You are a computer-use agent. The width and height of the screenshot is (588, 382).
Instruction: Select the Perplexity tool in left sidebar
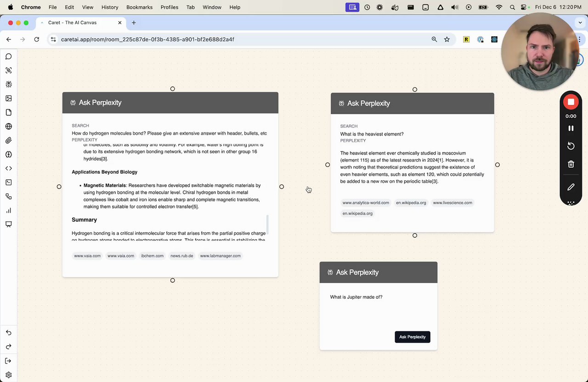click(x=8, y=85)
